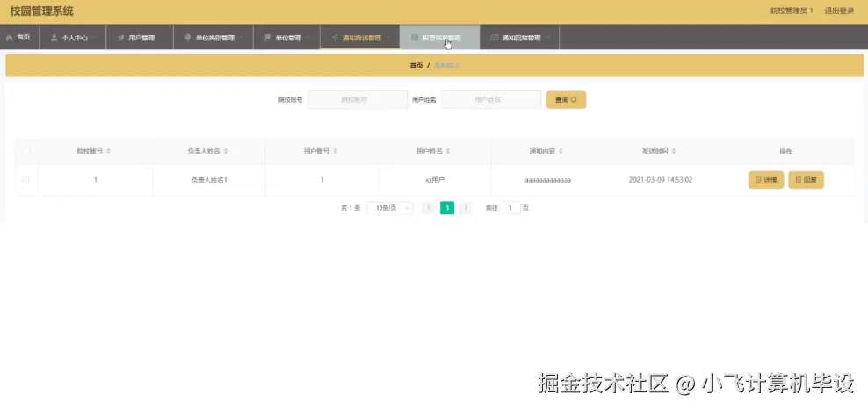Click the 首页 breadcrumb link
The height and width of the screenshot is (409, 868).
click(x=416, y=65)
